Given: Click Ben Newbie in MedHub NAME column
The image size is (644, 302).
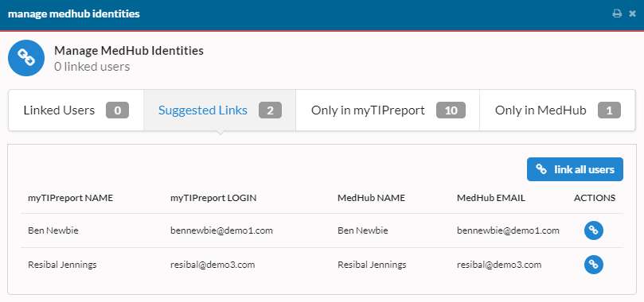Looking at the screenshot, I should pos(363,230).
